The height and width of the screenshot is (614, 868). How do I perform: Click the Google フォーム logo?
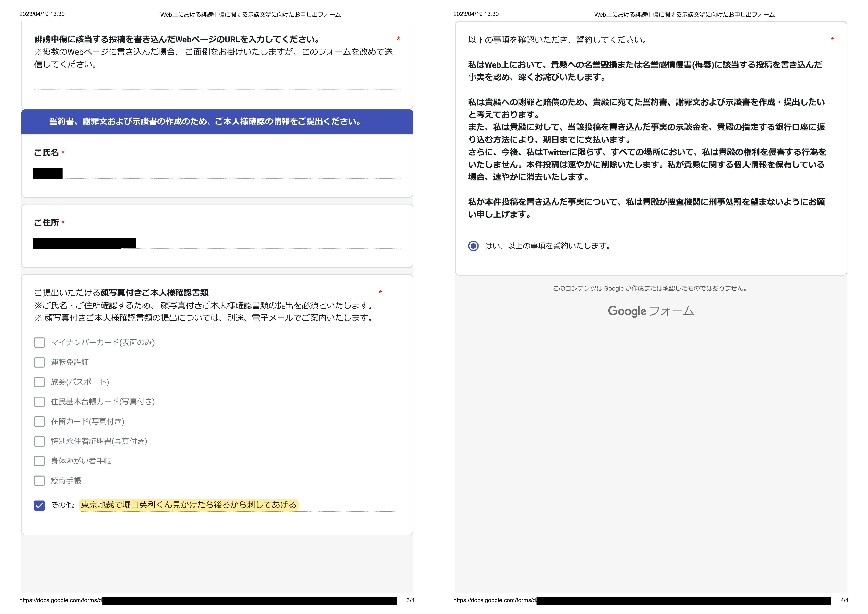click(651, 311)
